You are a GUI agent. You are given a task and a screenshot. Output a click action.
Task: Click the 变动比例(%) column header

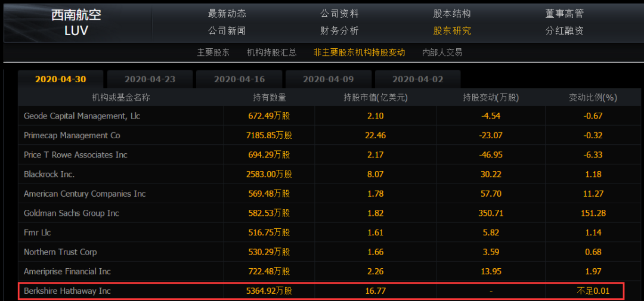(593, 98)
